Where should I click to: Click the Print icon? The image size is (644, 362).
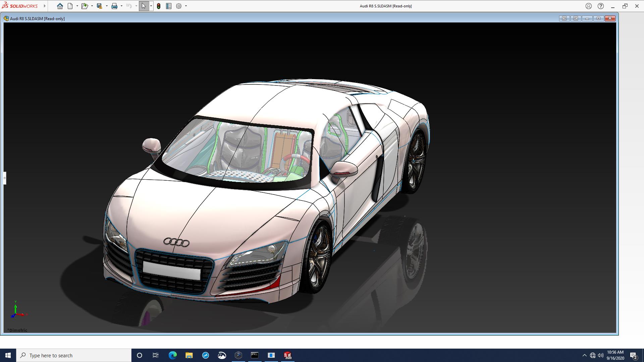[114, 6]
